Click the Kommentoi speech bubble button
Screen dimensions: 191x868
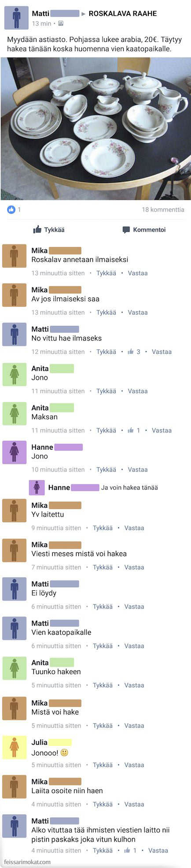point(144,230)
